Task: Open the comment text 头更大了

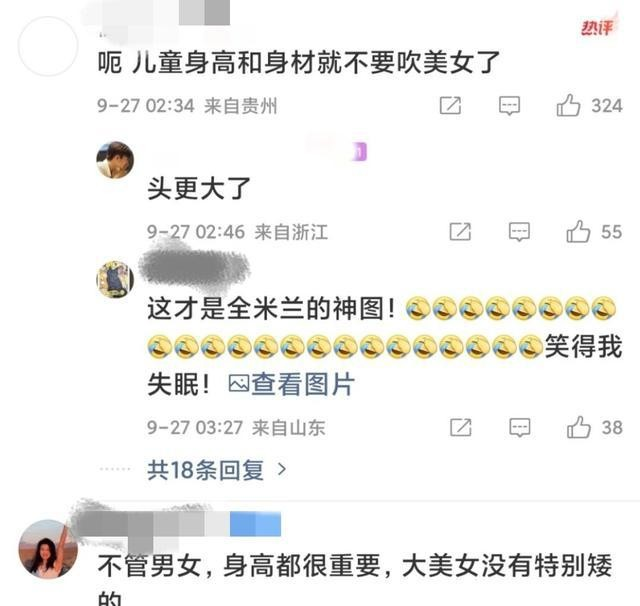Action: pos(199,188)
